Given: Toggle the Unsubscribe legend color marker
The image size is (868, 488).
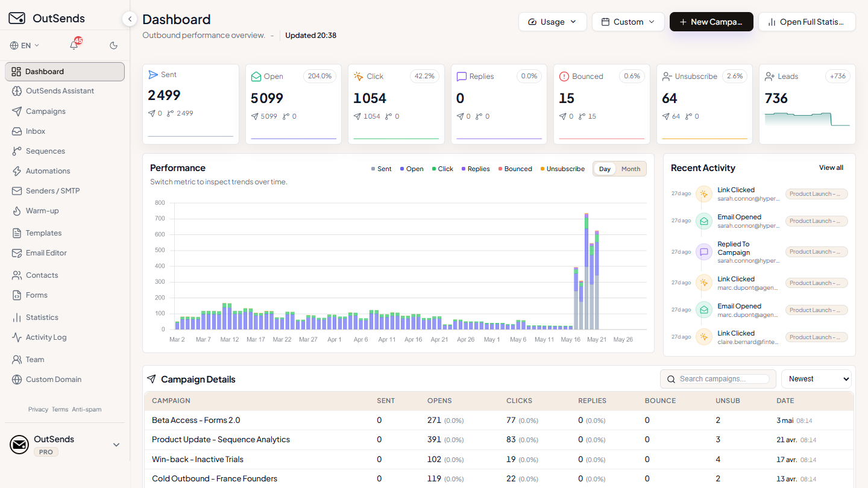Looking at the screenshot, I should 542,169.
